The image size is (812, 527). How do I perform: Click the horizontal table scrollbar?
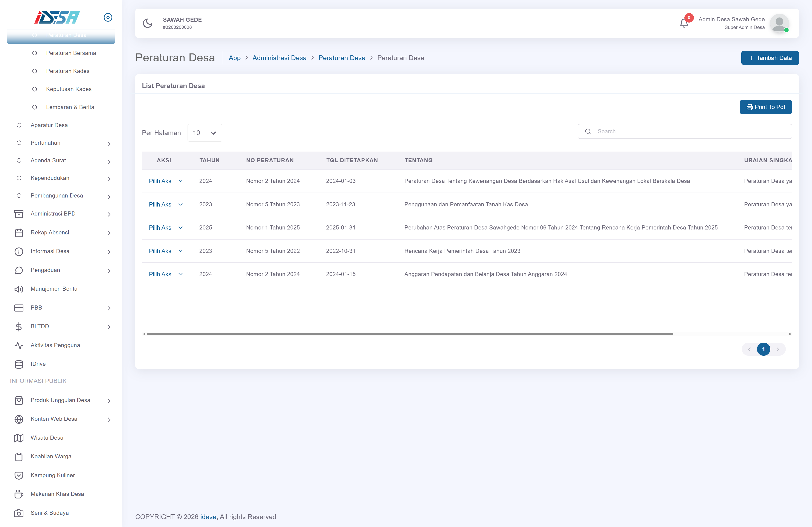click(409, 334)
